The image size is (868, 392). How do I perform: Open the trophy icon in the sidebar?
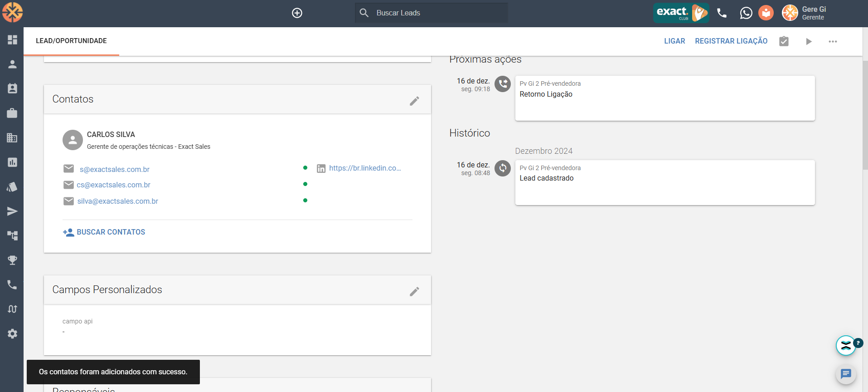12,260
